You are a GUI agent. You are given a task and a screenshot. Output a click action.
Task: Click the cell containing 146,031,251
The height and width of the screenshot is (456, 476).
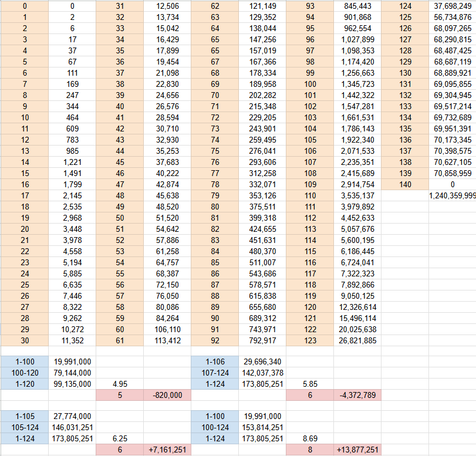tap(72, 427)
